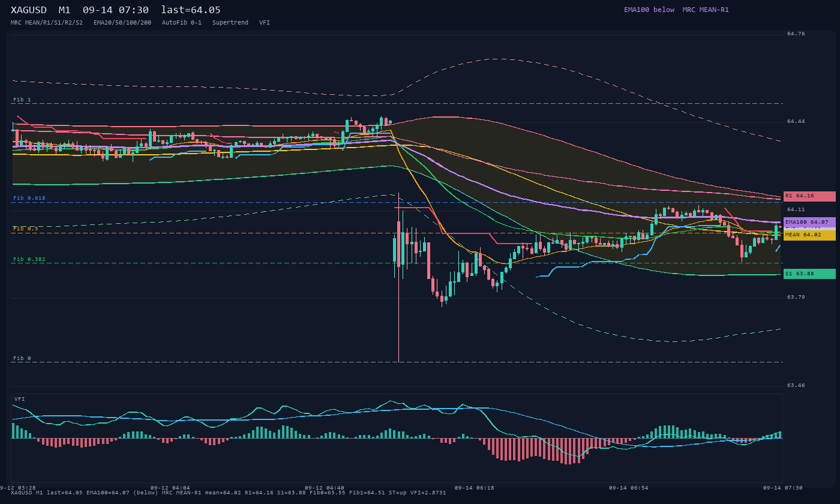Click the purple 'EMA100 64.07' price tag
Image resolution: width=840 pixels, height=504 pixels.
[809, 222]
